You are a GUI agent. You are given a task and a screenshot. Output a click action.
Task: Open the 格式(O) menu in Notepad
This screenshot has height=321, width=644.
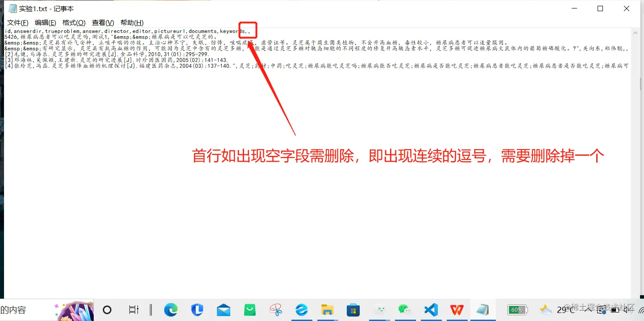coord(74,22)
